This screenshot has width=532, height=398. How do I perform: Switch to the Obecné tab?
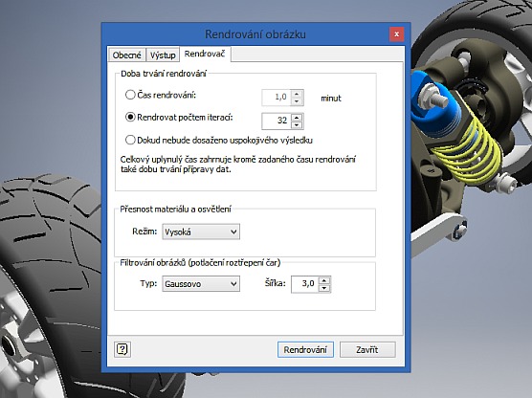tap(127, 55)
